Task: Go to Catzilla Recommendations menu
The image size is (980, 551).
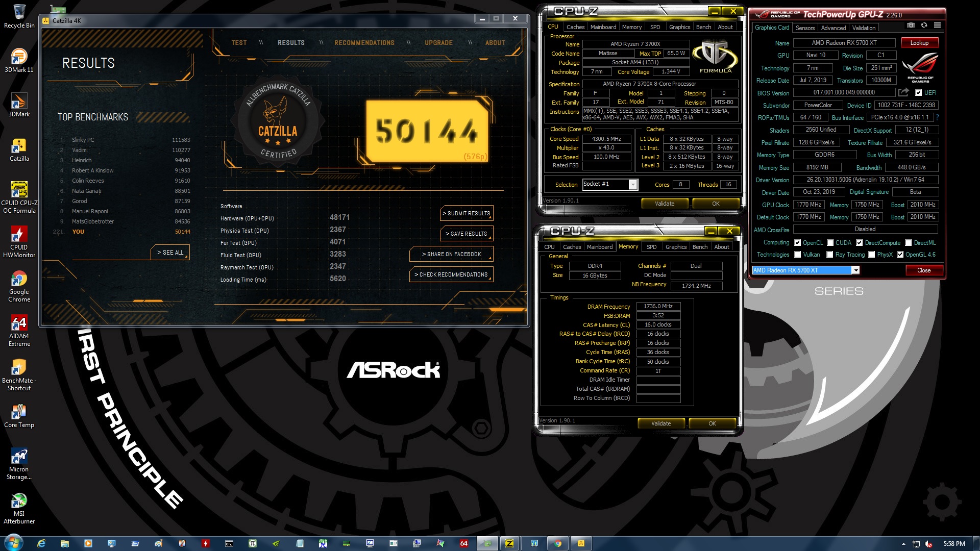Action: [x=364, y=43]
